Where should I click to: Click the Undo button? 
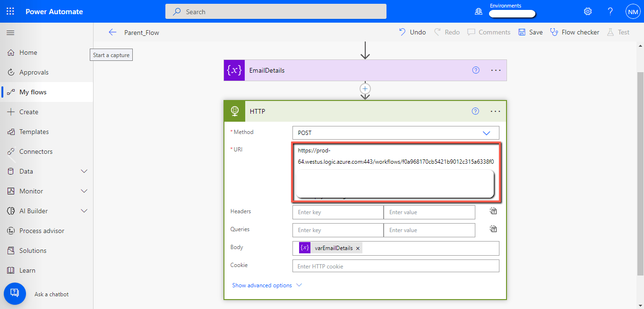(412, 32)
